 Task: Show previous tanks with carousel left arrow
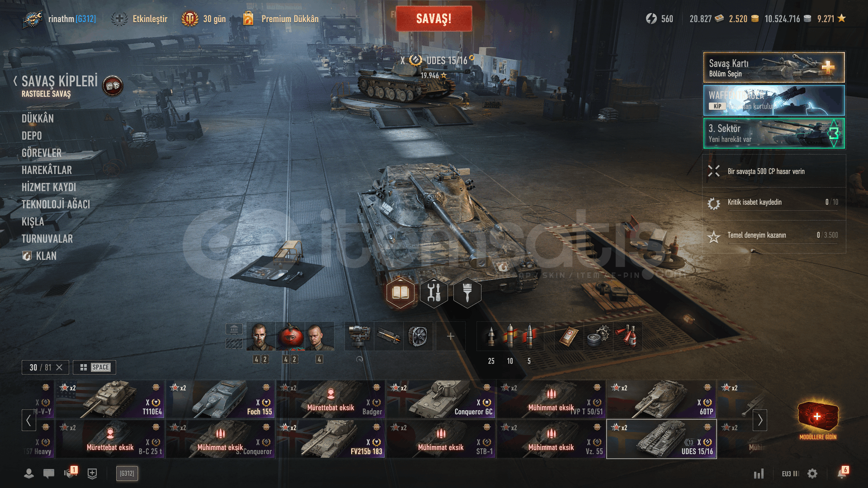click(28, 420)
